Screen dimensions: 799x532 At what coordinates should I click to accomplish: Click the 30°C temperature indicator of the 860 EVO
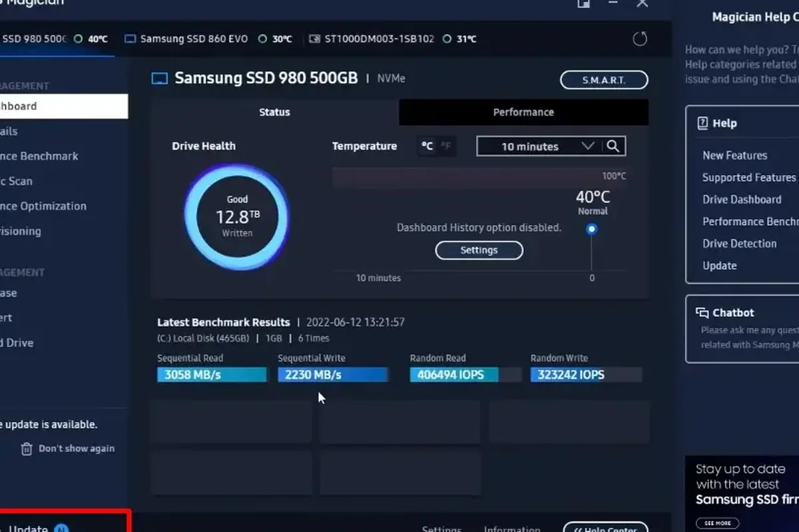276,39
